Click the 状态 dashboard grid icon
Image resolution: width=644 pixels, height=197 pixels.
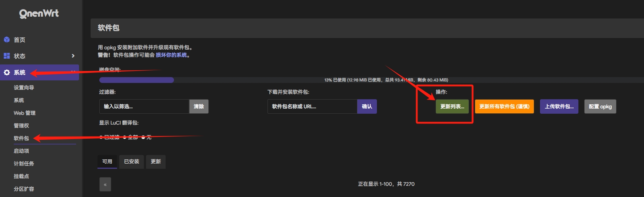[x=7, y=56]
